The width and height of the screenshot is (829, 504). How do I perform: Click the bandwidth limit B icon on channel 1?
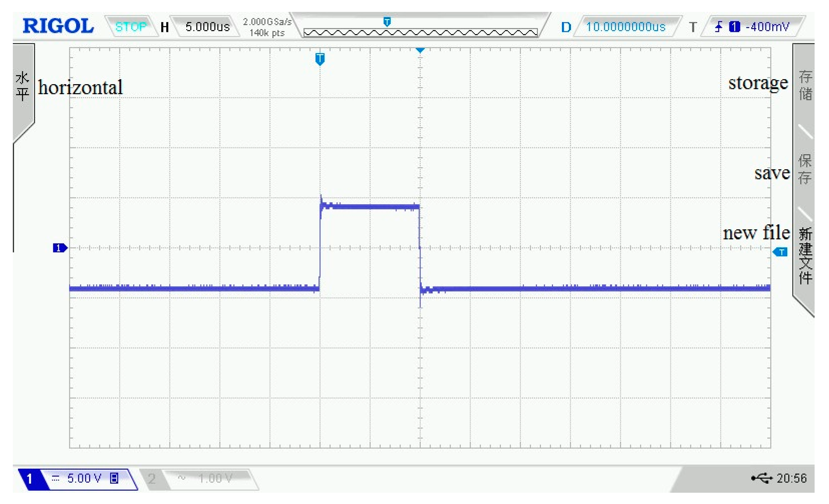(114, 478)
